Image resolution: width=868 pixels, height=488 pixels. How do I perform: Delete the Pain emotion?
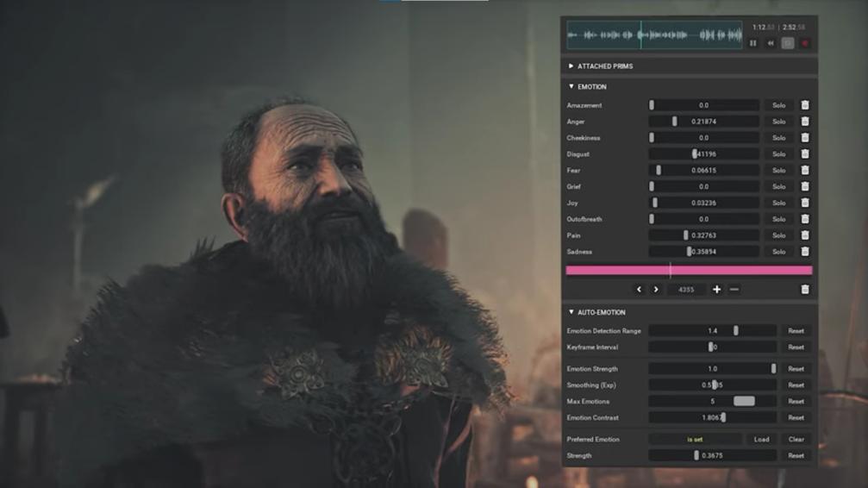tap(805, 235)
